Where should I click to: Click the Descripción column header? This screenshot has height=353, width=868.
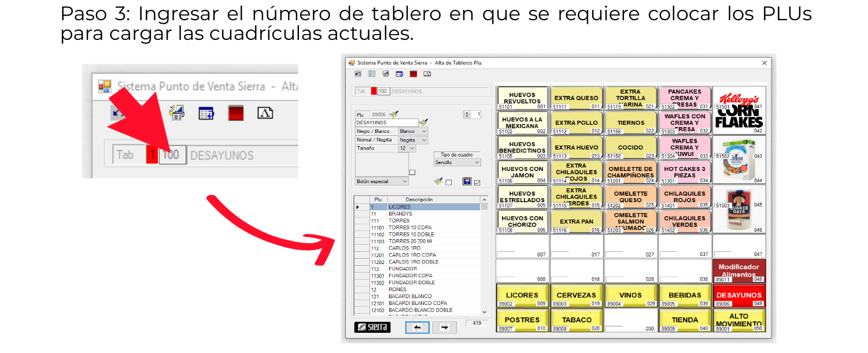[x=419, y=199]
